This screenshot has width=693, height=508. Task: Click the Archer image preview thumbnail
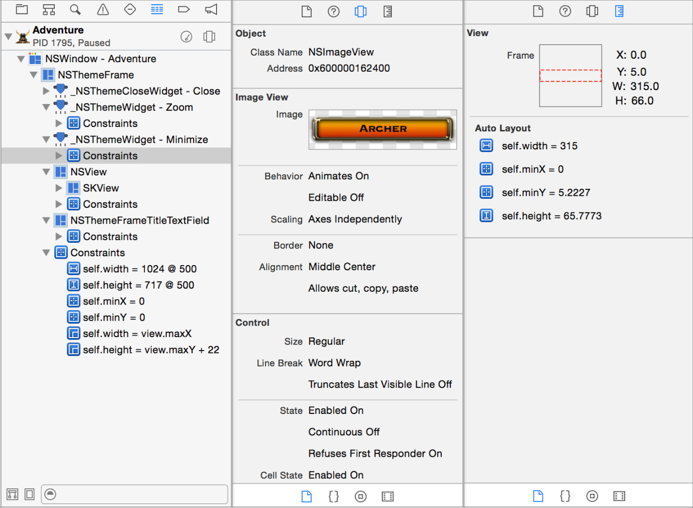(383, 129)
